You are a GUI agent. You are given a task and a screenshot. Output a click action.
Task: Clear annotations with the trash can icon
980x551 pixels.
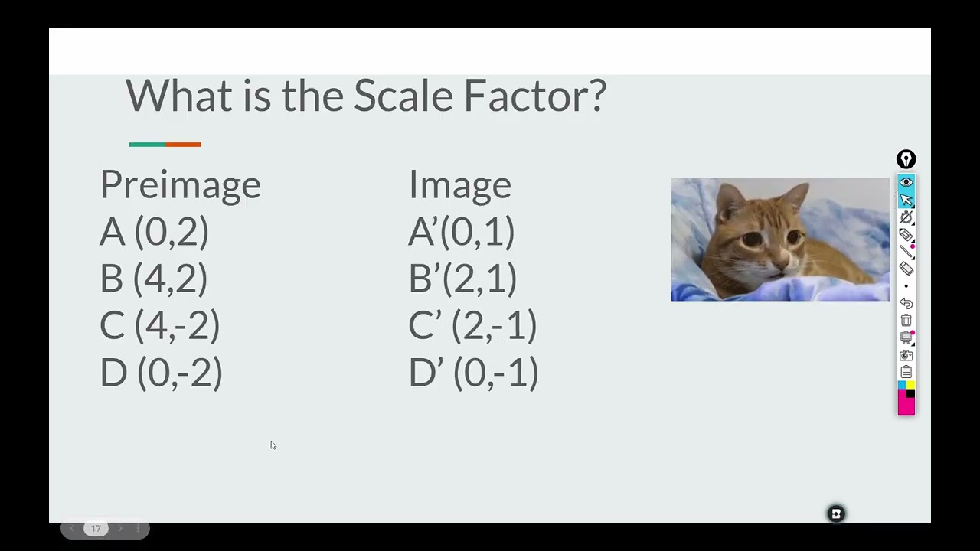[906, 320]
